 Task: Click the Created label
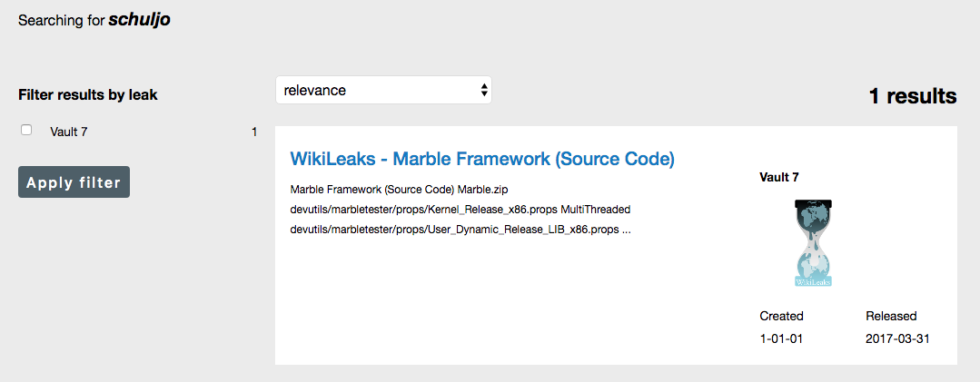pyautogui.click(x=781, y=316)
